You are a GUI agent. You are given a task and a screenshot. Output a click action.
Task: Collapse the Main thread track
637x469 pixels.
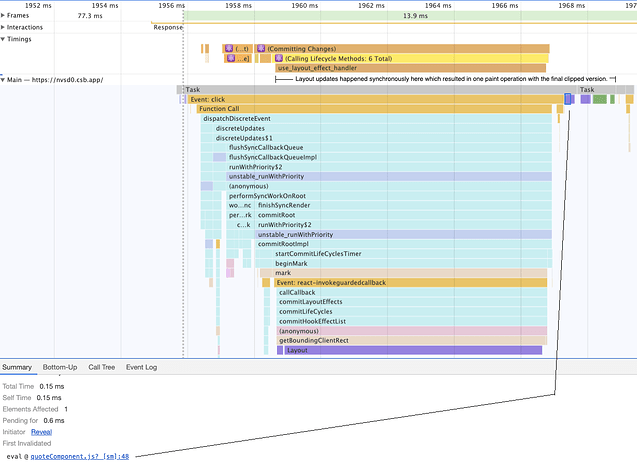click(x=3, y=80)
